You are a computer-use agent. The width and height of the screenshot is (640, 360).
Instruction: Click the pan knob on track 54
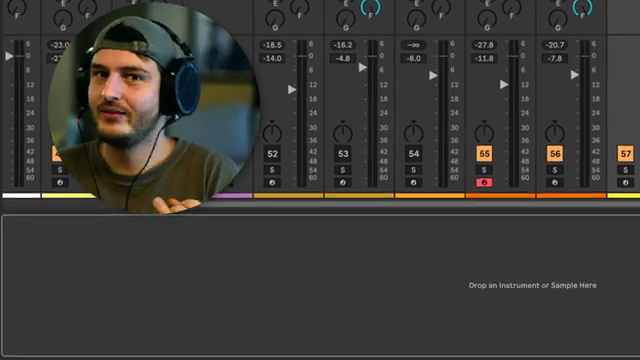(x=413, y=132)
